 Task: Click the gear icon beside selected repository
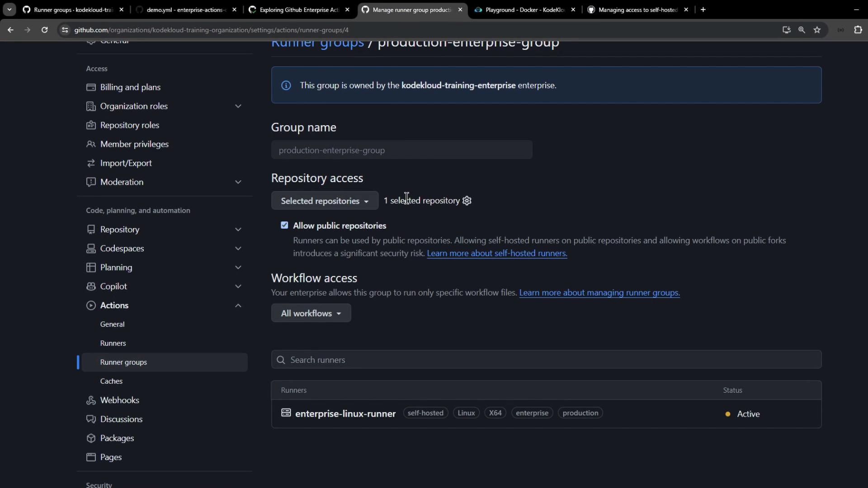coord(467,201)
